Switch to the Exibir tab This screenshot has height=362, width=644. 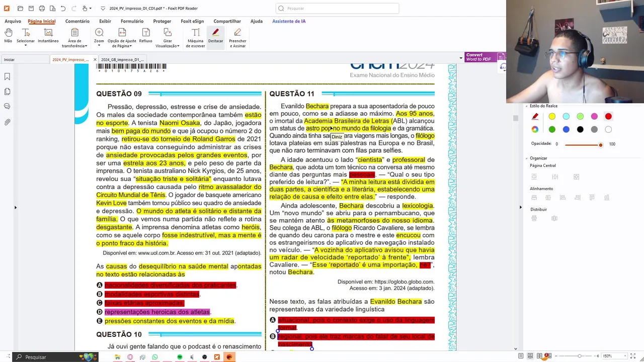coord(105,21)
